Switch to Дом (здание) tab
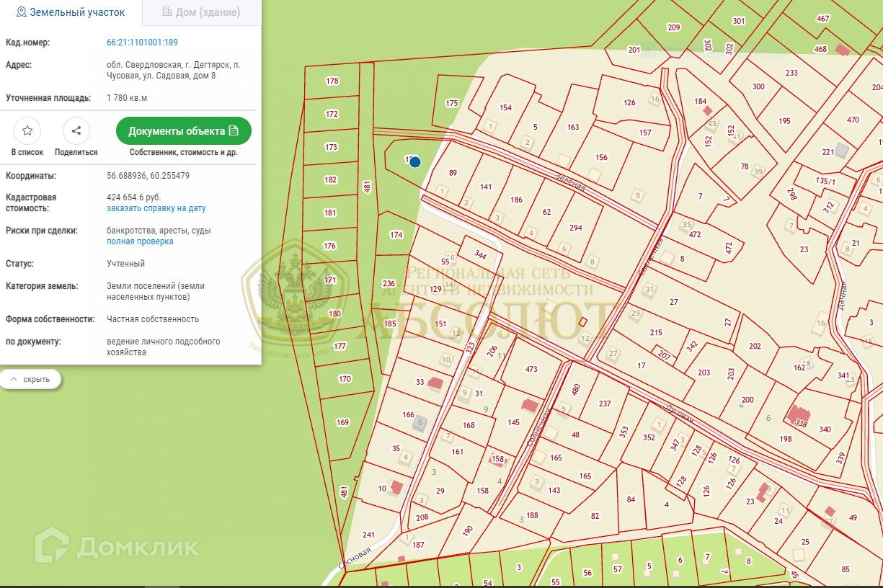This screenshot has width=883, height=588. tap(201, 12)
